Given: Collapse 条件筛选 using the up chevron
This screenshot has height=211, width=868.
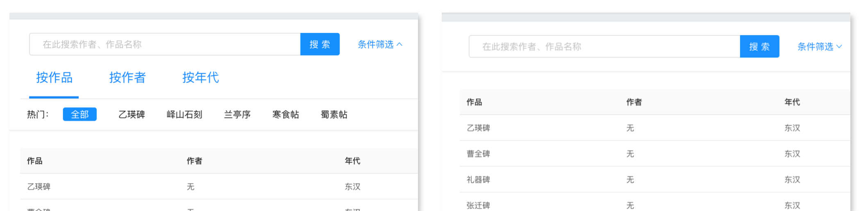Looking at the screenshot, I should pos(400,44).
